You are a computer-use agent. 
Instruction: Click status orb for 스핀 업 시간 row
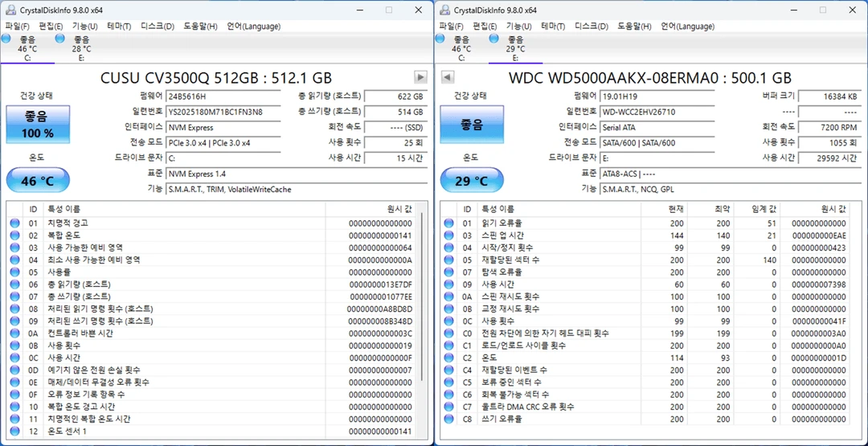[x=448, y=235]
